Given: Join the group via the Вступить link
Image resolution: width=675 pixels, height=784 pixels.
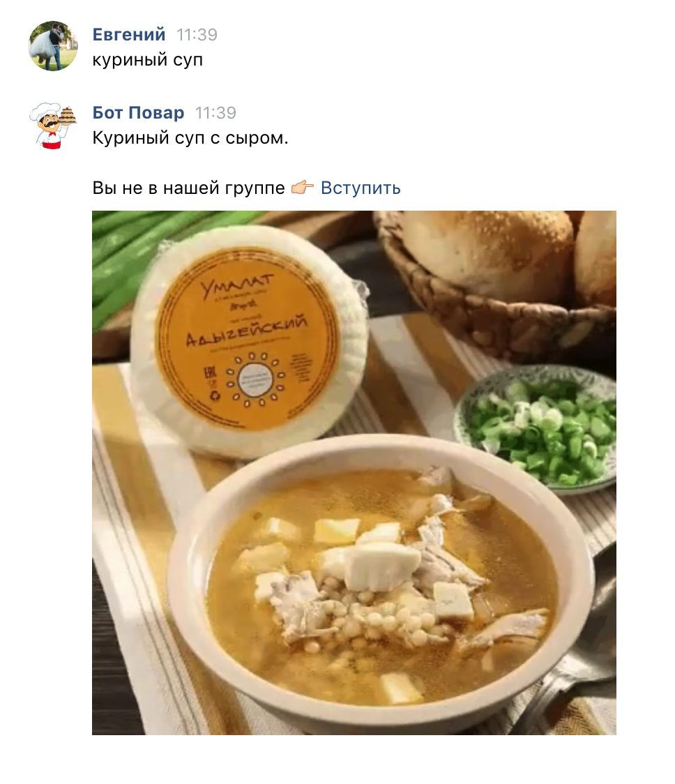Looking at the screenshot, I should pyautogui.click(x=361, y=188).
